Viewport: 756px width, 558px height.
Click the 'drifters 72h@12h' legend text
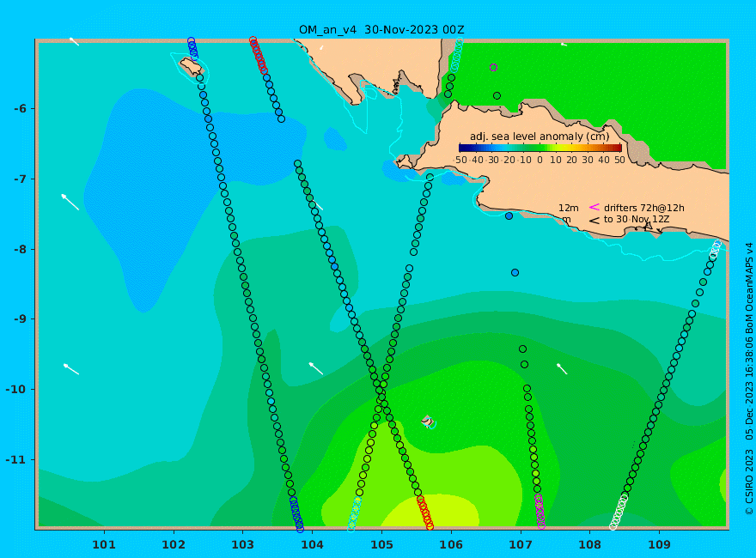(x=644, y=208)
